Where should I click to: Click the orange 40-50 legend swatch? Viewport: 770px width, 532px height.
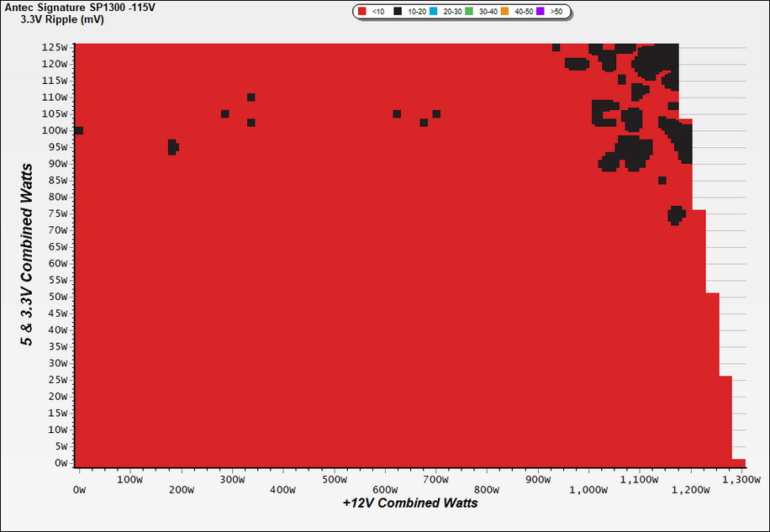[504, 11]
